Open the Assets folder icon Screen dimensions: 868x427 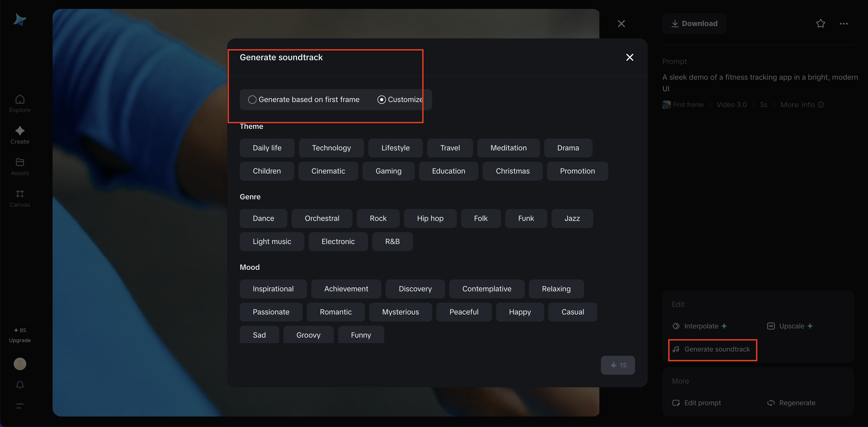(x=20, y=162)
